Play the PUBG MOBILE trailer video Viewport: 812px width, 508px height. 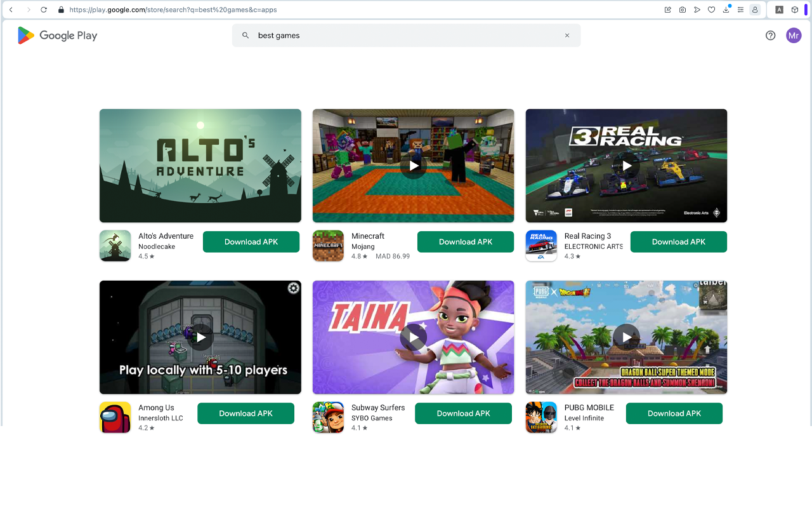627,337
